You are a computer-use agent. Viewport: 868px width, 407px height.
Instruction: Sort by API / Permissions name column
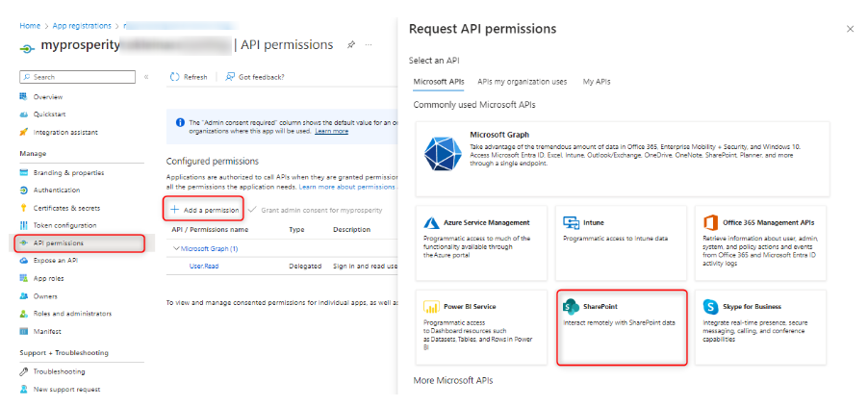[x=210, y=229]
